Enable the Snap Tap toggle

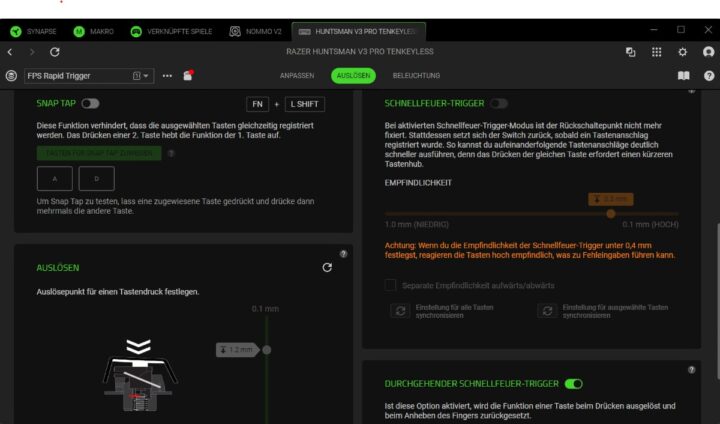pos(90,103)
